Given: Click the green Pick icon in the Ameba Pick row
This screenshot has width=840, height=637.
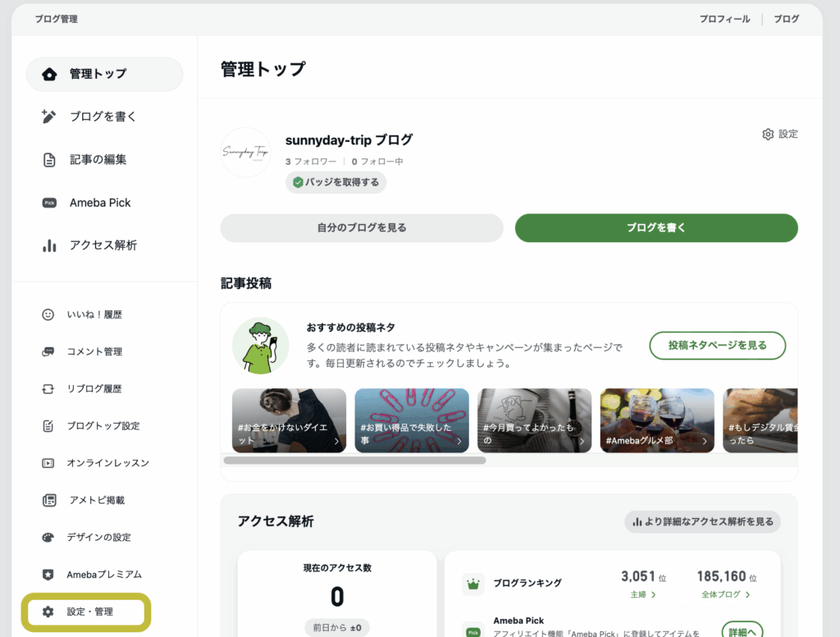Looking at the screenshot, I should point(473,631).
